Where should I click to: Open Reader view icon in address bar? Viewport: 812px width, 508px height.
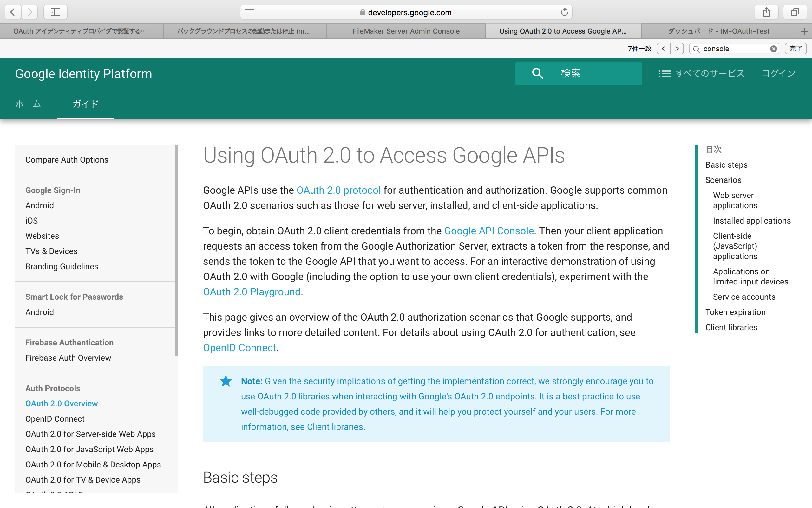coord(249,12)
